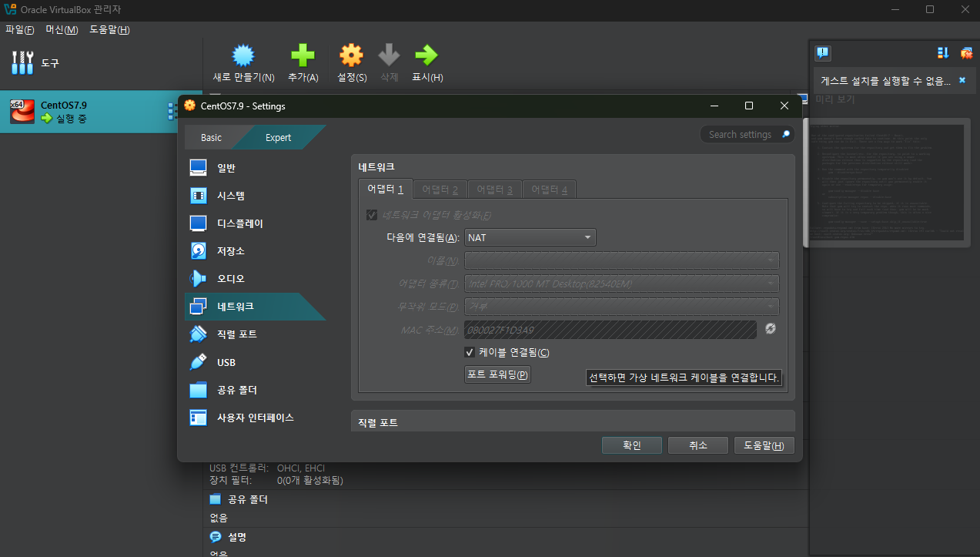Click the 포트 포워딩 button
The height and width of the screenshot is (557, 980).
click(x=498, y=374)
